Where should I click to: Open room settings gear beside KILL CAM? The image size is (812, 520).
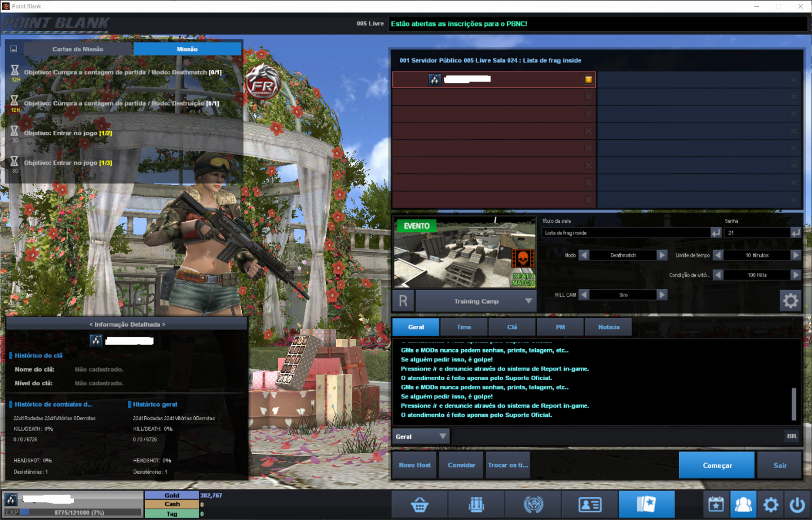791,301
